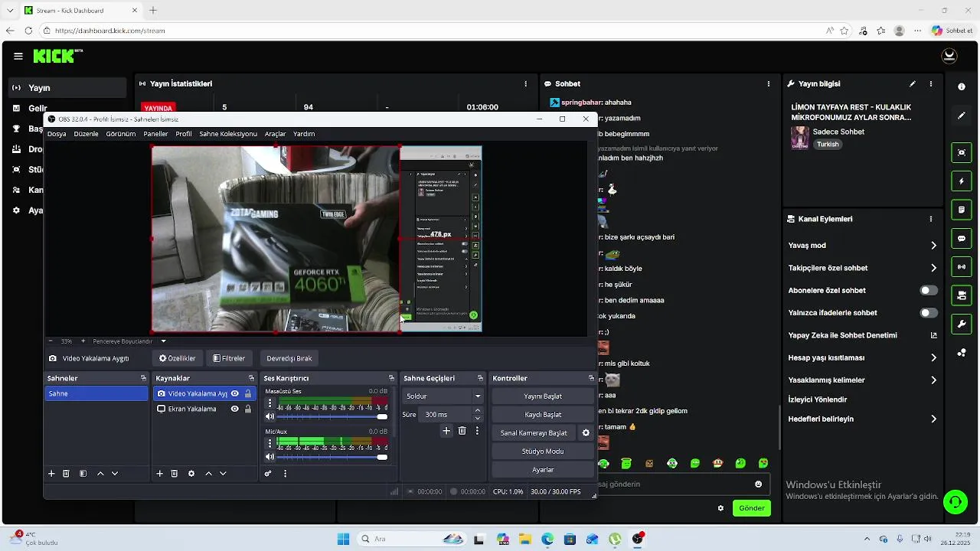Mute the Masaüstü Ses speaker icon
Viewport: 980px width, 551px height.
[269, 416]
